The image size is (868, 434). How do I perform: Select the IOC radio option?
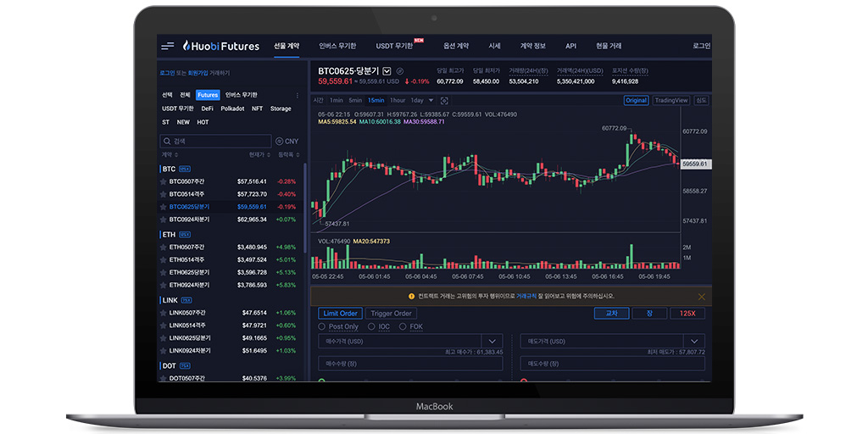pyautogui.click(x=371, y=326)
